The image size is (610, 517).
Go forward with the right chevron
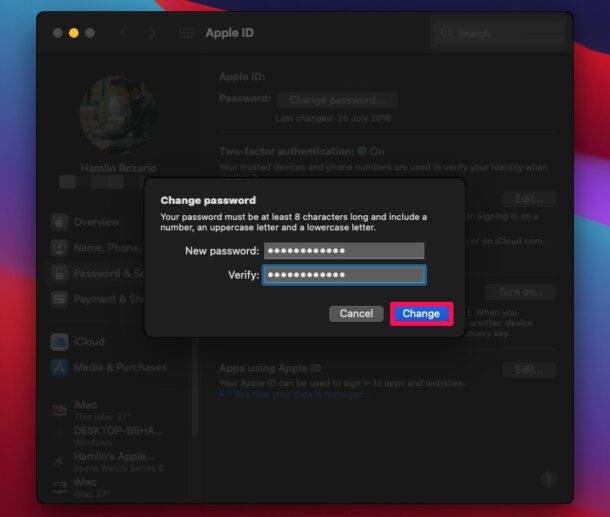point(152,33)
